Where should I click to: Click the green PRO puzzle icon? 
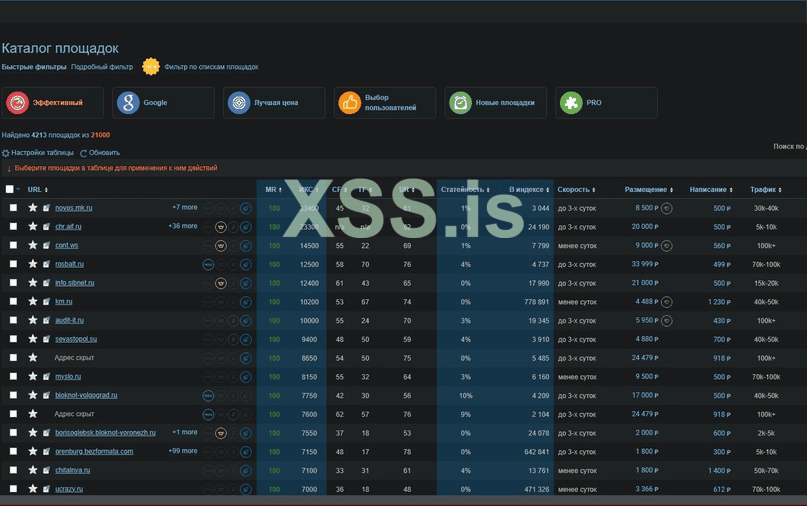tap(570, 102)
